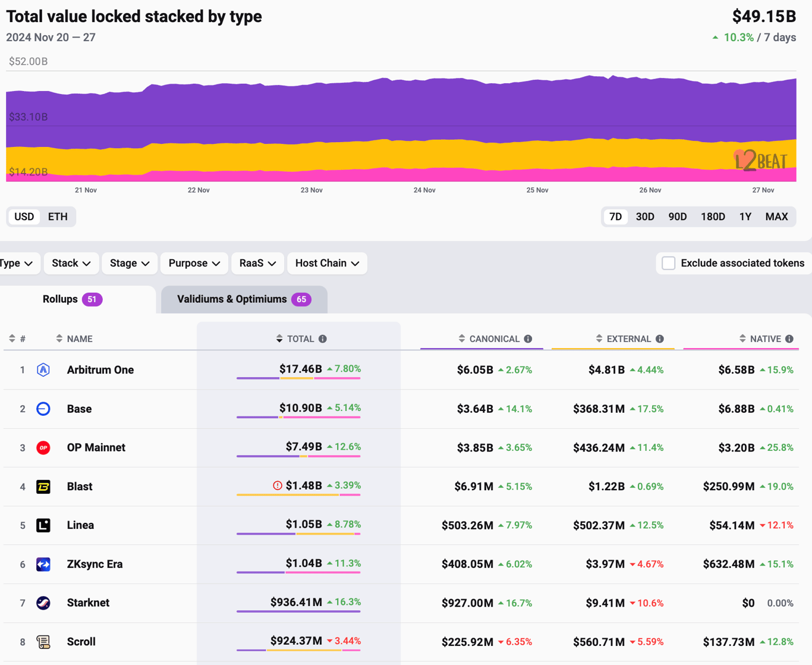This screenshot has height=665, width=812.
Task: Click the Scroll logo icon
Action: [43, 642]
